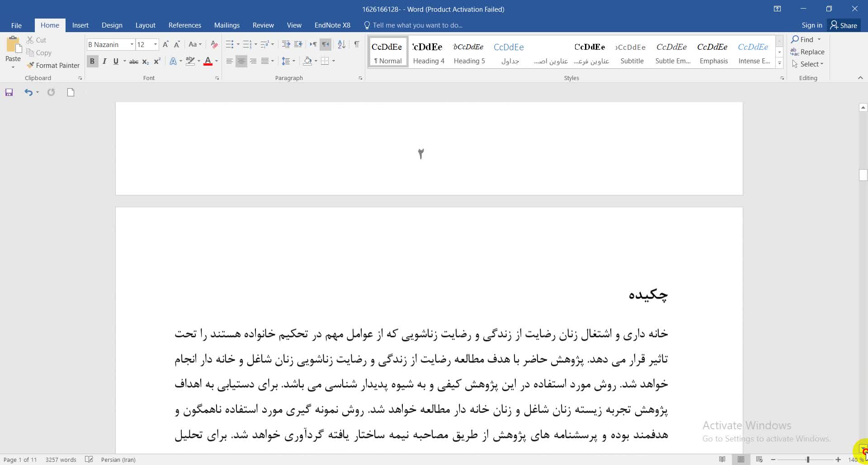Viewport: 868px width, 465px height.
Task: Apply Strikethrough formatting icon
Action: tap(133, 62)
